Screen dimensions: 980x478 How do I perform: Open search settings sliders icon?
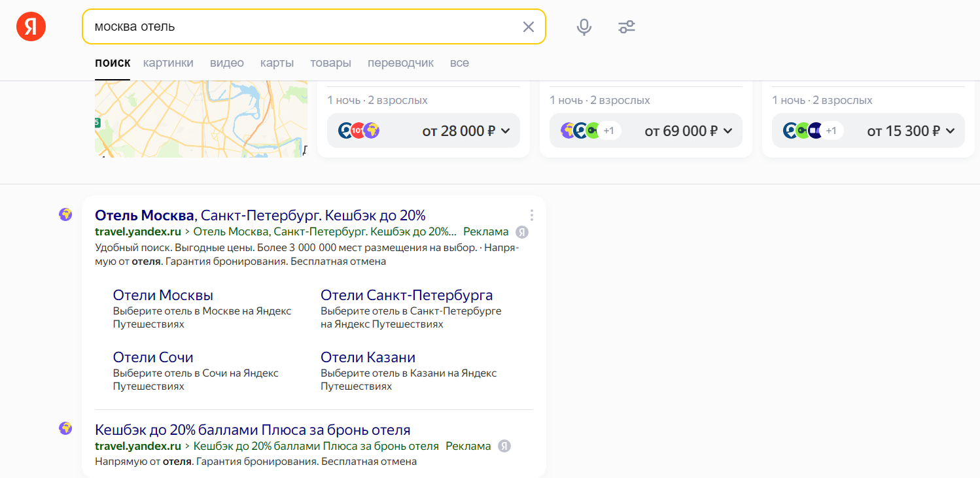point(627,27)
